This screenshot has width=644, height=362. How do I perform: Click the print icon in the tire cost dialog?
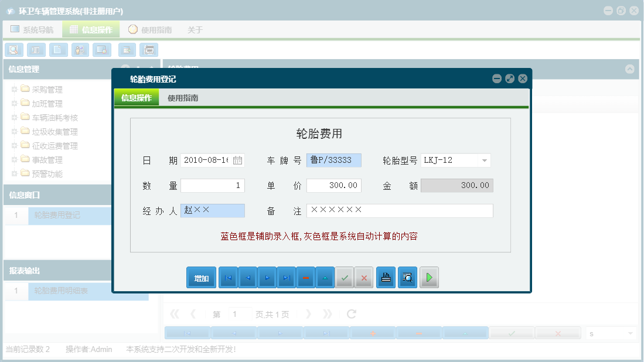pos(386,277)
